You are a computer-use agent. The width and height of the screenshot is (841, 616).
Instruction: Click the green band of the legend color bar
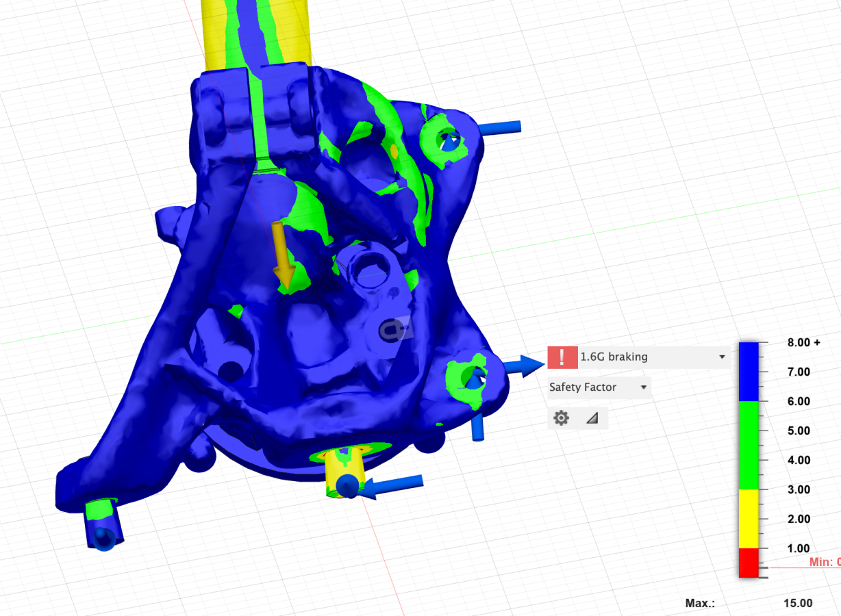click(x=749, y=445)
